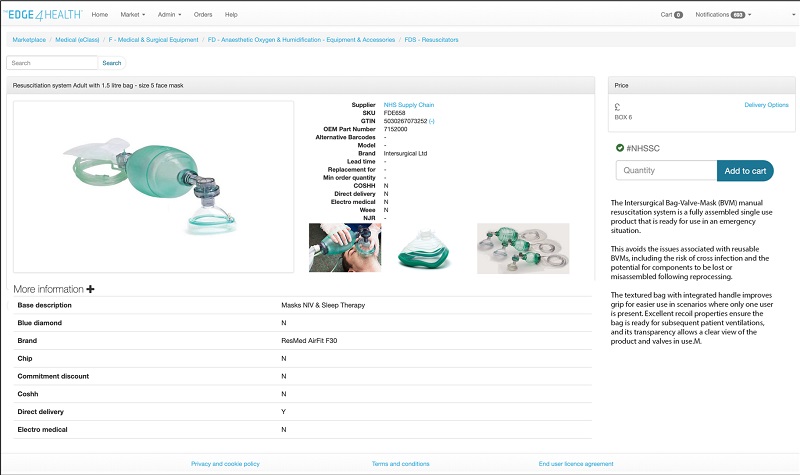The height and width of the screenshot is (475, 800).
Task: Open NHS Supply Chain supplier link
Action: pos(409,105)
